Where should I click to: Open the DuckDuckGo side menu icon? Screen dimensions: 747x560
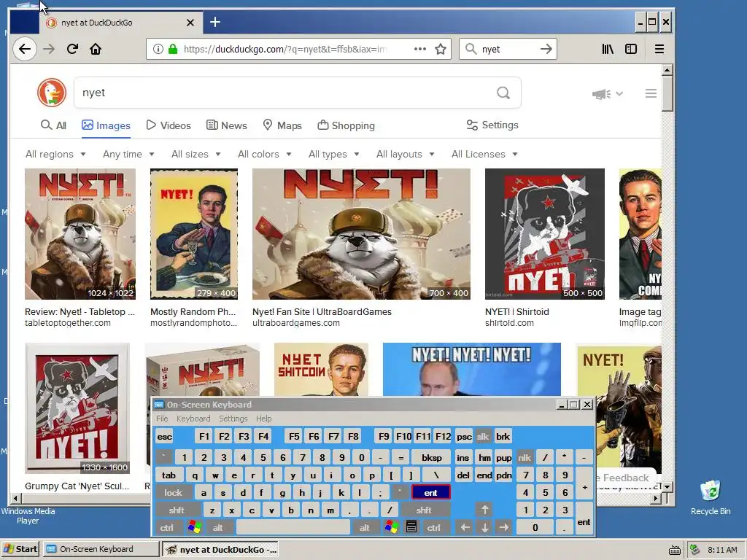[651, 93]
